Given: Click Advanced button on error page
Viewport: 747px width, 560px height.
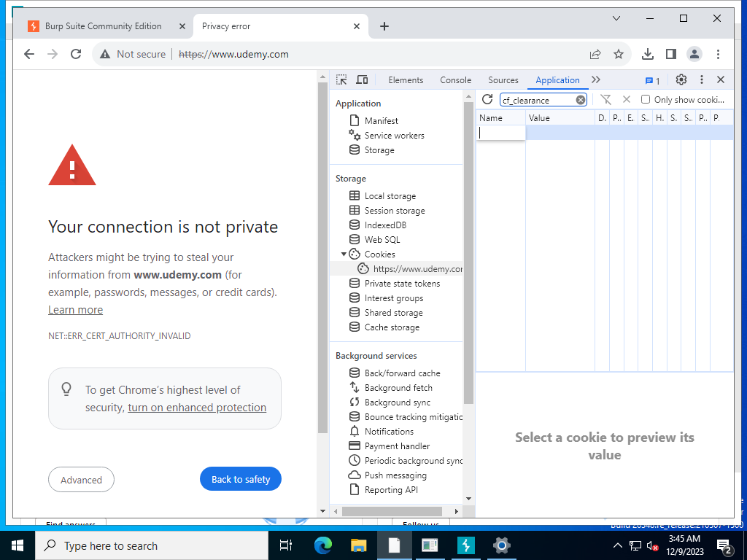Looking at the screenshot, I should point(81,480).
